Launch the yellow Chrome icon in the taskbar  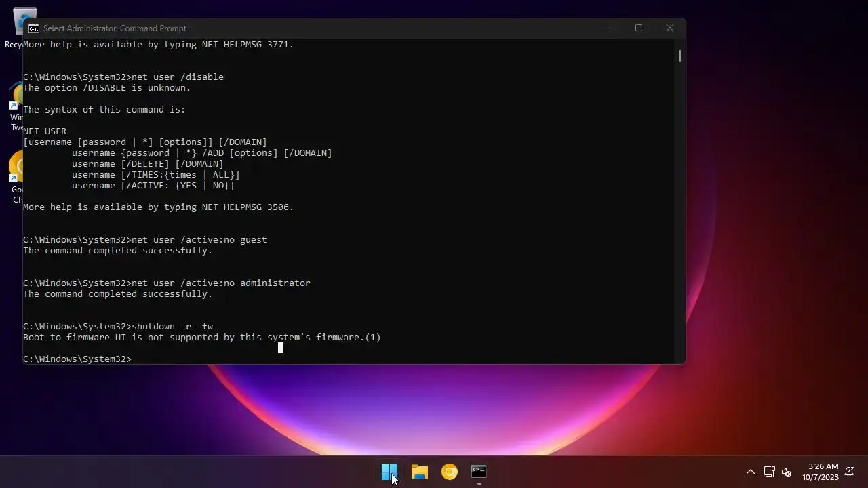[x=450, y=472]
